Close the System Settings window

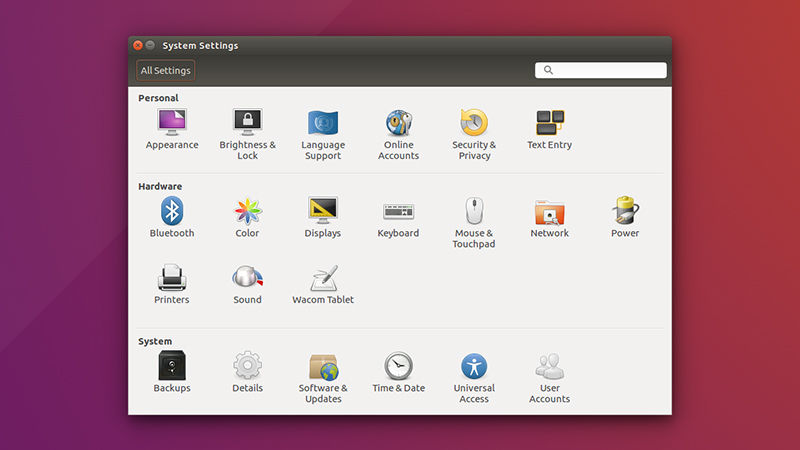point(137,45)
